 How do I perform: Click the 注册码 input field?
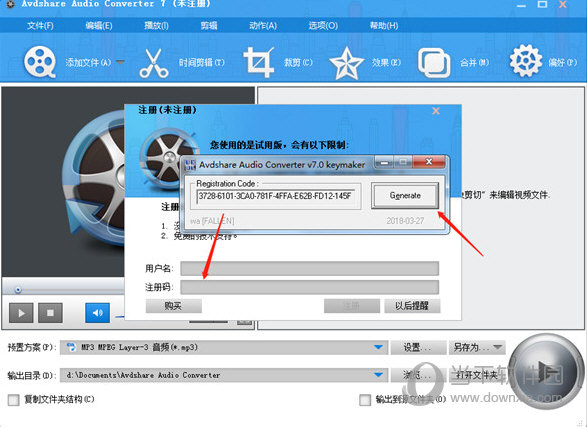click(x=310, y=287)
